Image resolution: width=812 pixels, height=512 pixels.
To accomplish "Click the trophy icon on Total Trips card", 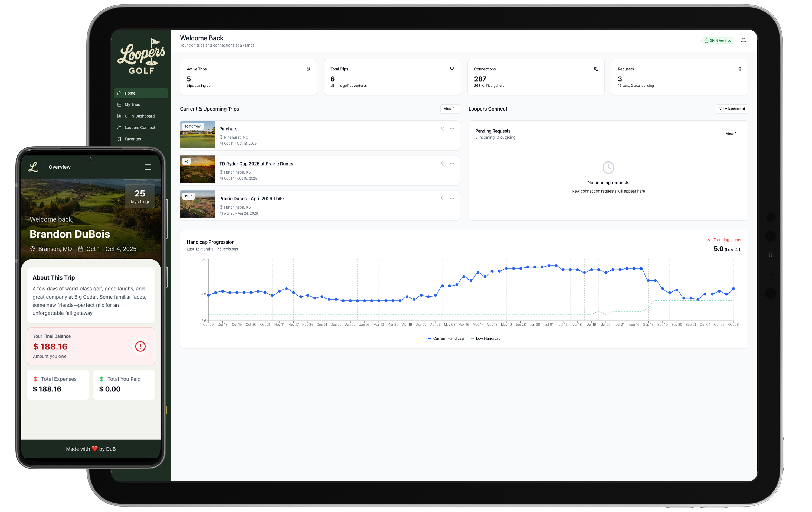I will (452, 69).
